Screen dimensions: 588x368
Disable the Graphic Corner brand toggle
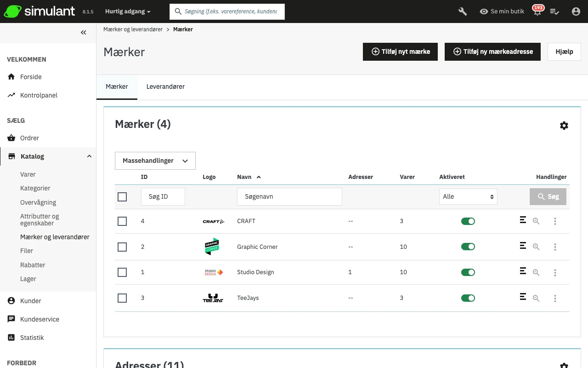point(468,247)
